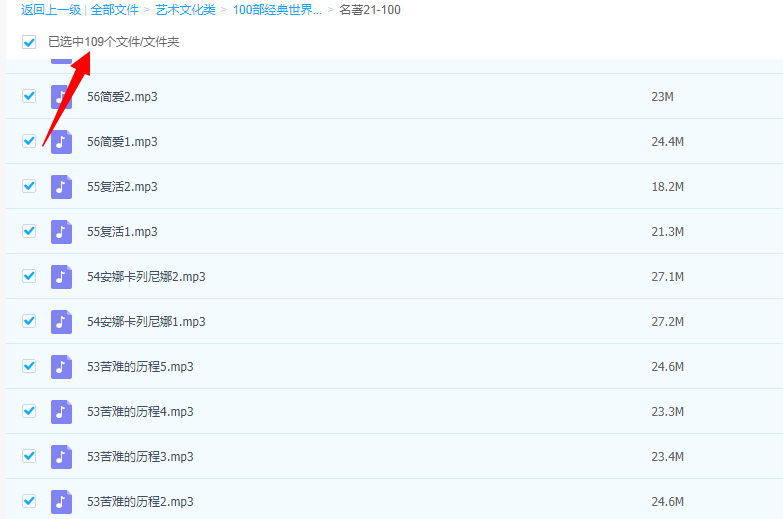Uncheck the checkbox for 56简爱2.mp3
This screenshot has height=519, width=783.
29,96
